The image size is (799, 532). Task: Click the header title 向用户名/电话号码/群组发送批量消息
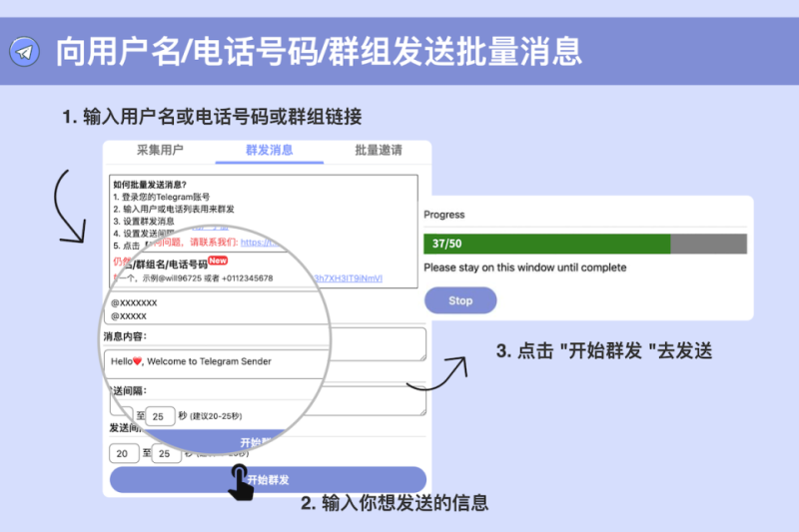click(319, 52)
